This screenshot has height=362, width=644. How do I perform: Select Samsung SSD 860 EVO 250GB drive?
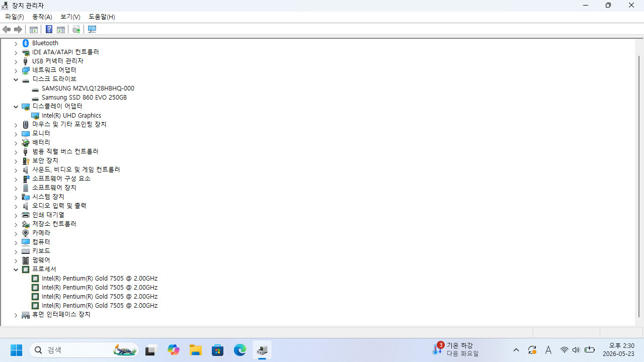pyautogui.click(x=84, y=98)
